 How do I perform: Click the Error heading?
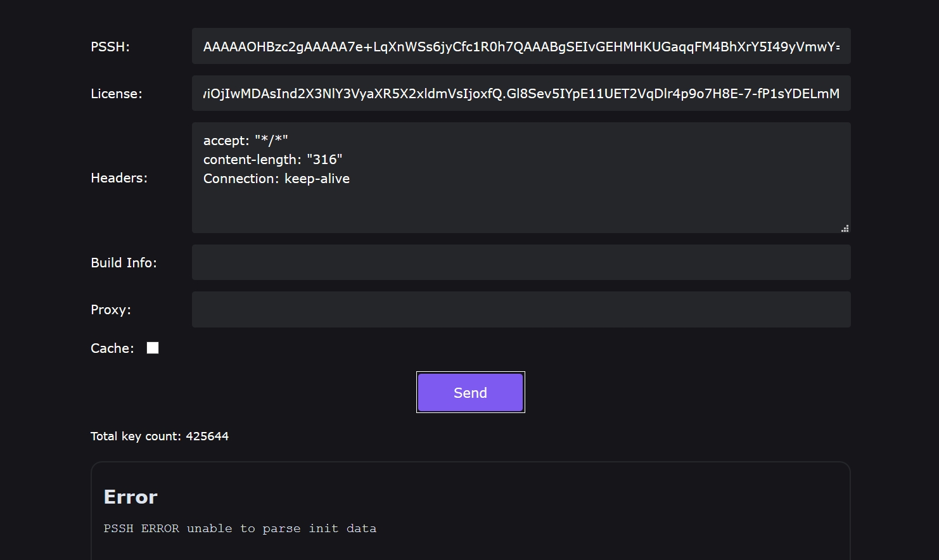(x=131, y=497)
